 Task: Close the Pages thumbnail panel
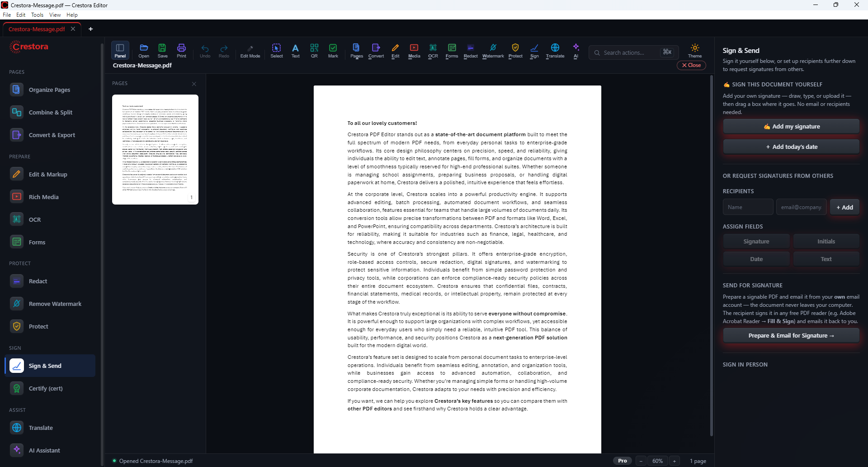pos(194,84)
